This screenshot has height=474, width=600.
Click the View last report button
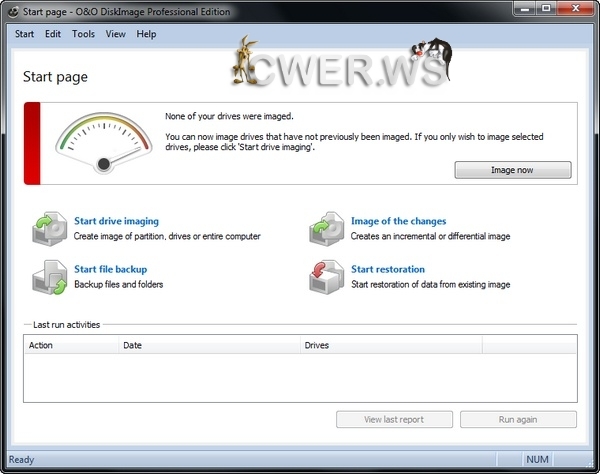click(395, 420)
